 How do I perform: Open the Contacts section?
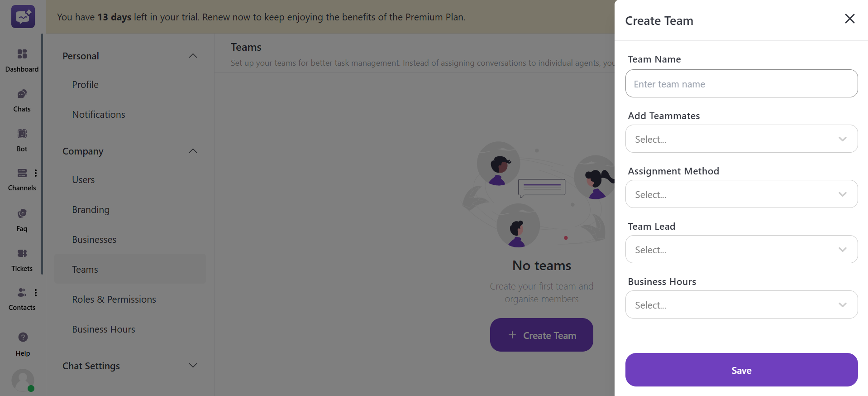[22, 298]
